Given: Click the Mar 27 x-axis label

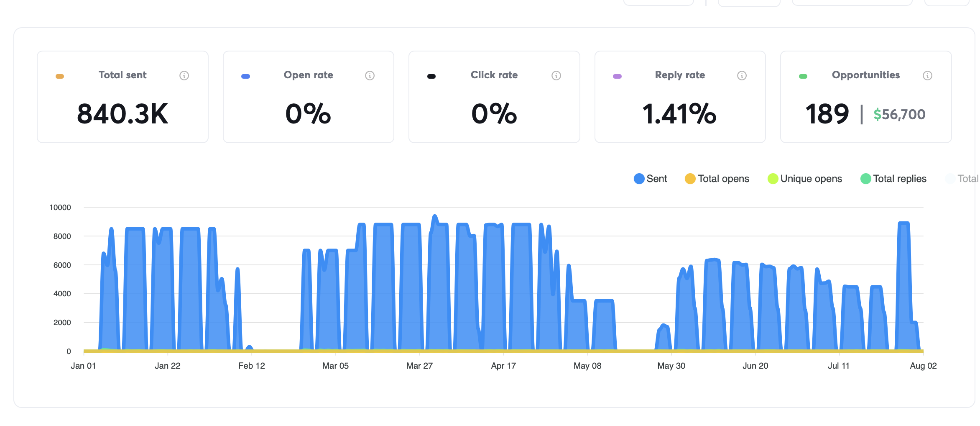Looking at the screenshot, I should (x=419, y=366).
